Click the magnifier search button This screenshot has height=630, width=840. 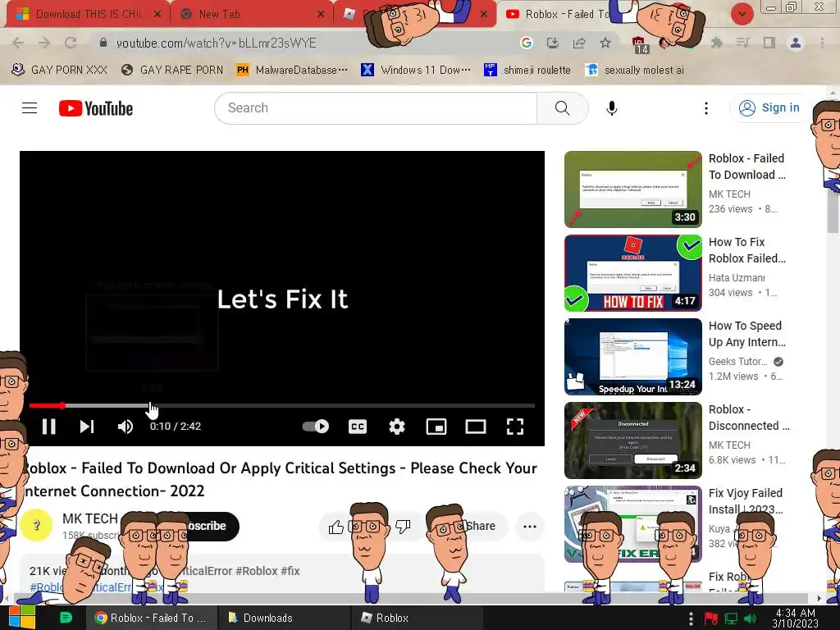pyautogui.click(x=562, y=108)
